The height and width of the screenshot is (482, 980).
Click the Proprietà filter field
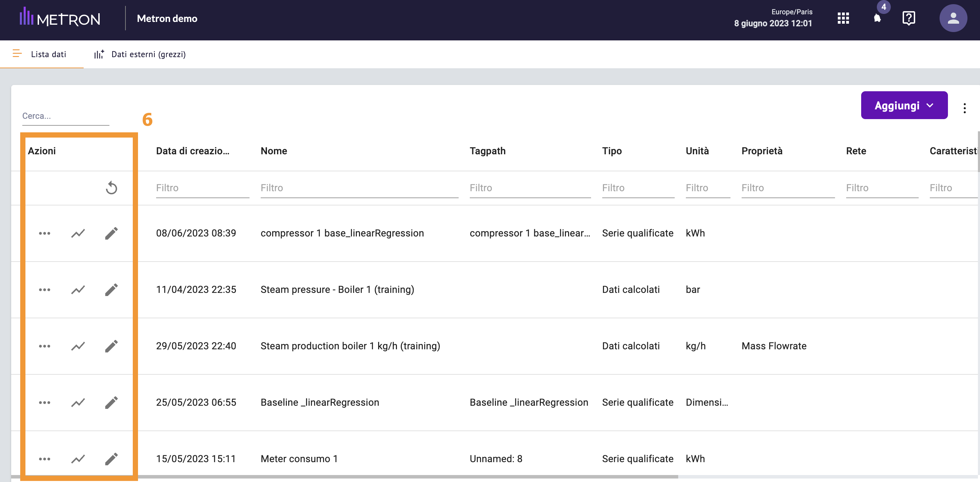(x=788, y=188)
